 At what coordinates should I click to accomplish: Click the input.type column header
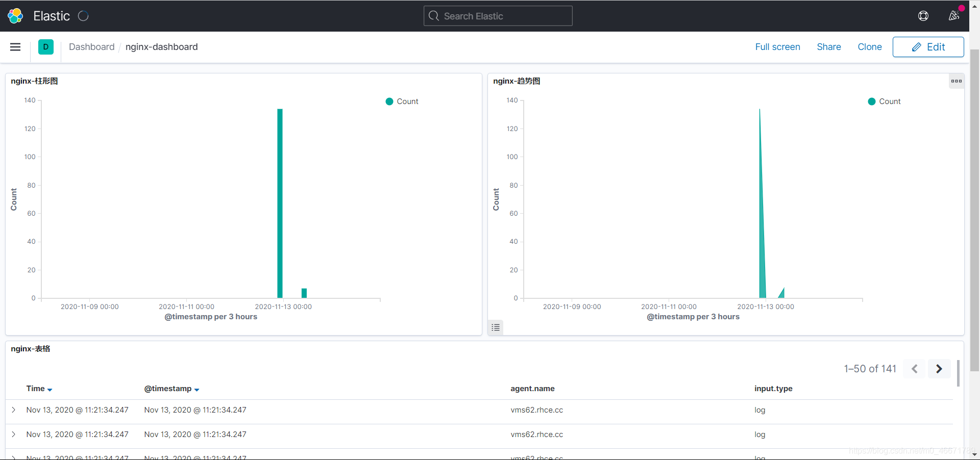click(773, 389)
